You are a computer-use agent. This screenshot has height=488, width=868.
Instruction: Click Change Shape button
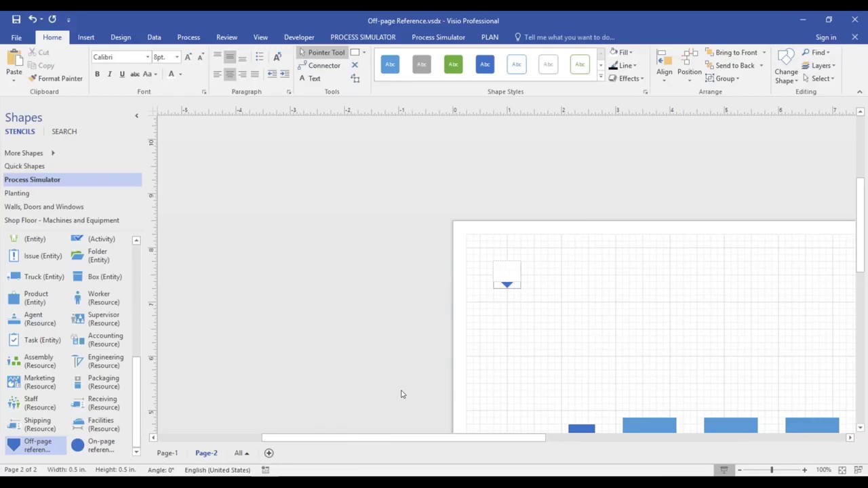[786, 66]
